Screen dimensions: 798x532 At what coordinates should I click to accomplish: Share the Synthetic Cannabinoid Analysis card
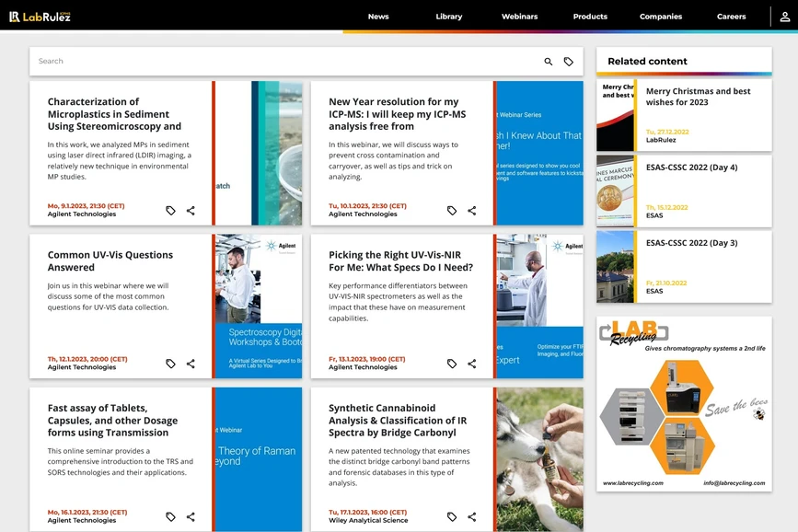(x=472, y=516)
